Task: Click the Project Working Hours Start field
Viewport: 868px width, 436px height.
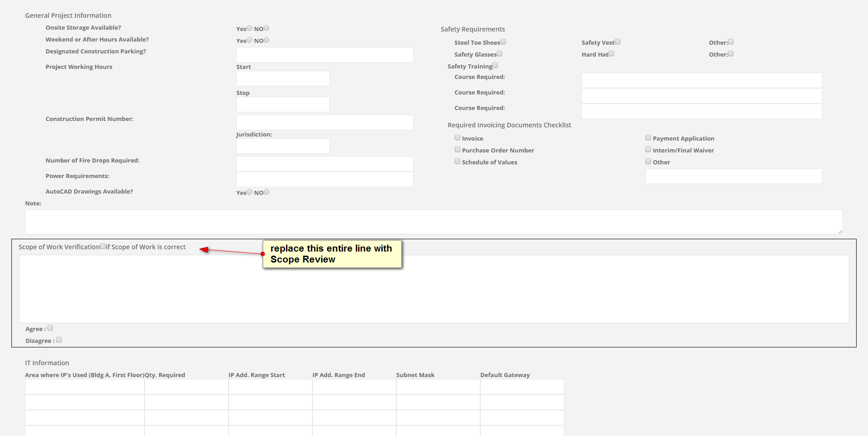Action: pyautogui.click(x=283, y=79)
